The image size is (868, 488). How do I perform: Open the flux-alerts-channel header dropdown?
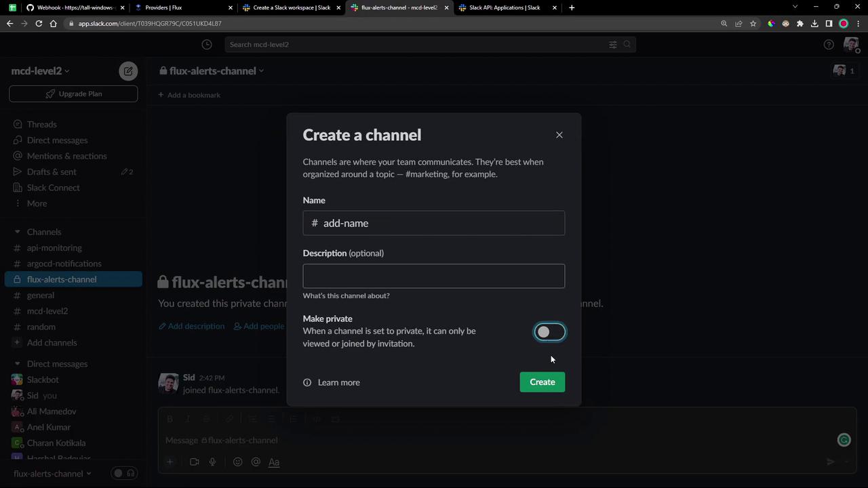coord(212,71)
